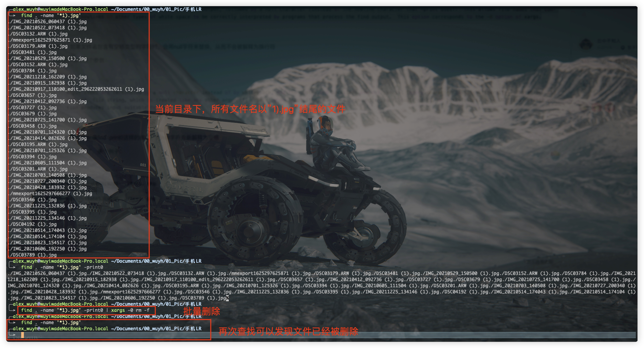Viewport: 644px width, 348px height.
Task: Click file line './IMG_20210526_060437 (1).jpg' at top
Action: tap(48, 21)
